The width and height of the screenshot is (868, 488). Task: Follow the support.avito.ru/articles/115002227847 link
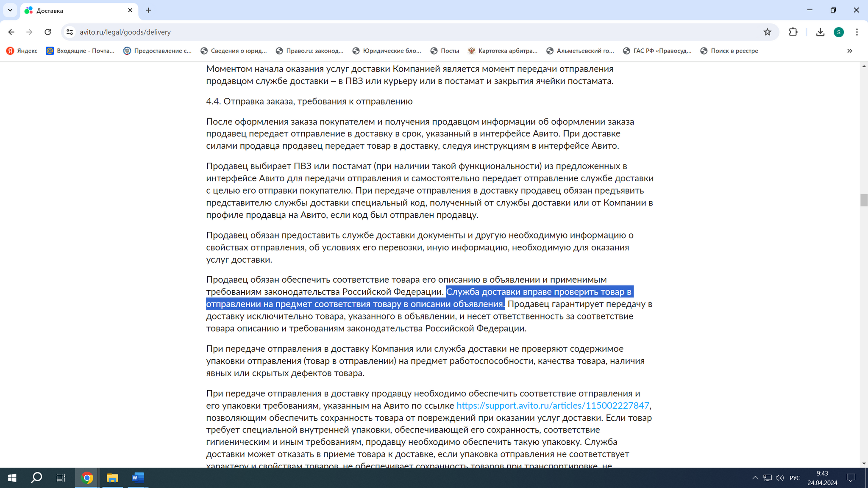553,406
